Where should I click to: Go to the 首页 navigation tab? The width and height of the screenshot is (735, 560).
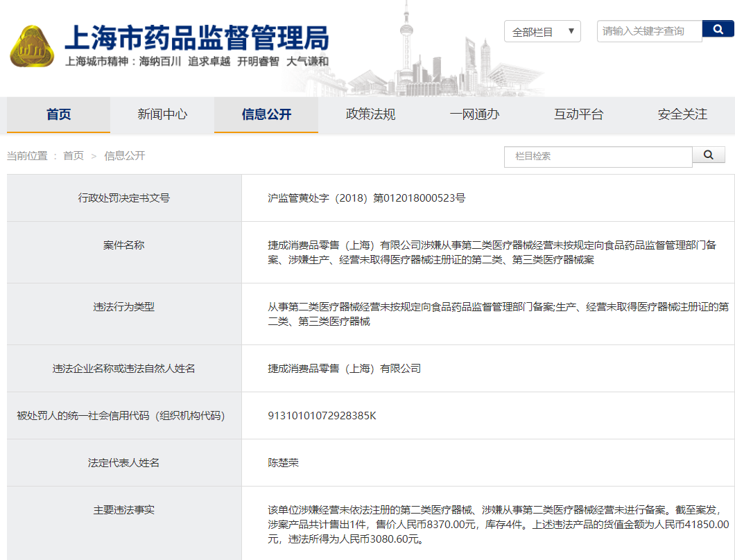[59, 114]
